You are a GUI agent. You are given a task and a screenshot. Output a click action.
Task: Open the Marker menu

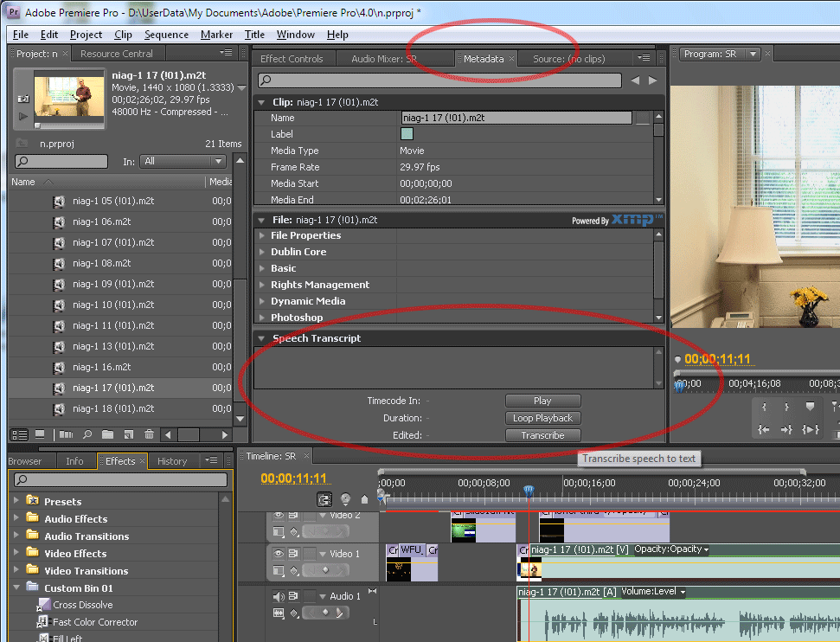(216, 35)
